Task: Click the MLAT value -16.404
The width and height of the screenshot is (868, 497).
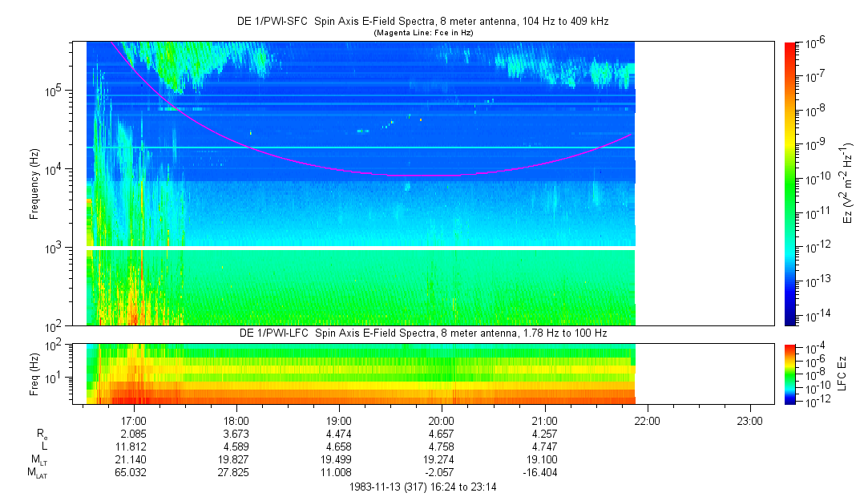Action: (544, 473)
